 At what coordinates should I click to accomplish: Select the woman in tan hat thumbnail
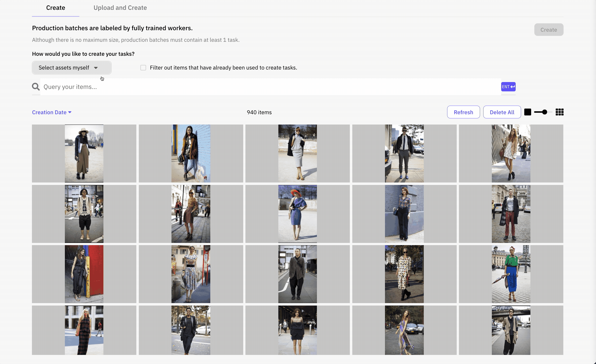84,154
